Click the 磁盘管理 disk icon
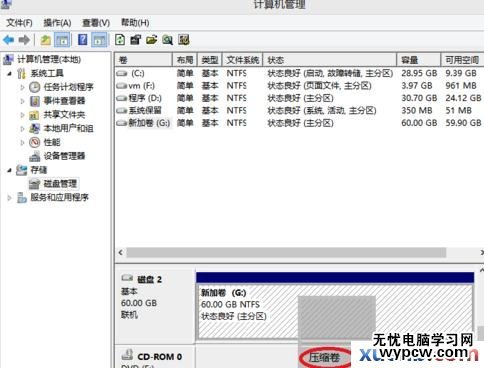The image size is (484, 368). (x=35, y=184)
